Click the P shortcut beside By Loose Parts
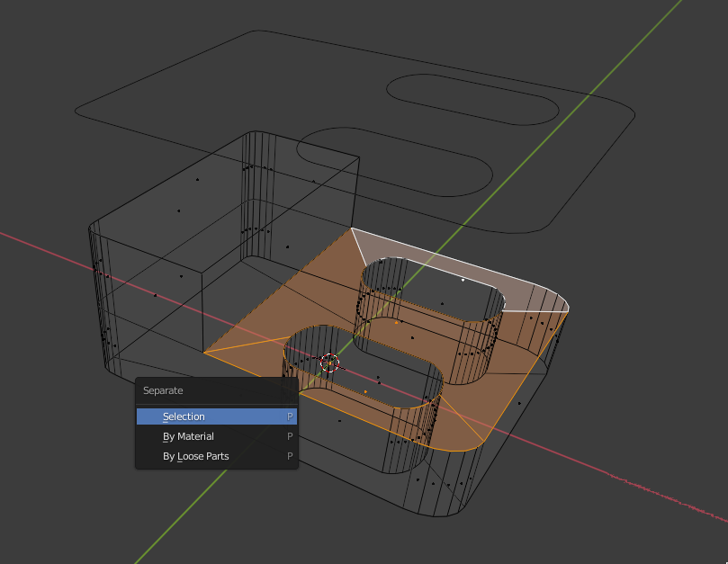 [x=290, y=456]
